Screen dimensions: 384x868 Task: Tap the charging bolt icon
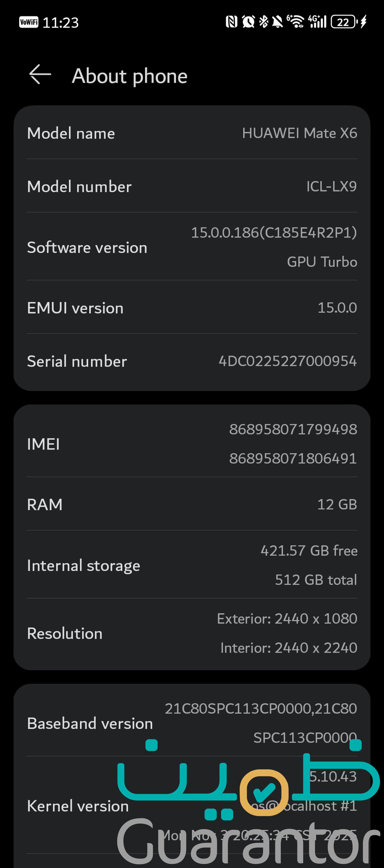[x=363, y=22]
